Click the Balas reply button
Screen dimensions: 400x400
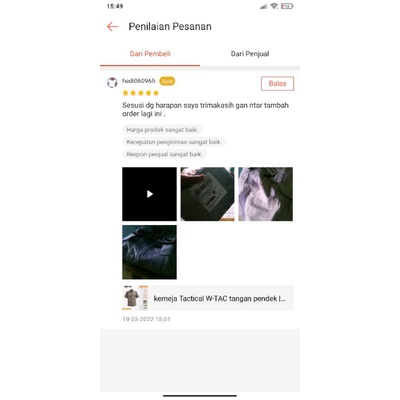point(277,84)
